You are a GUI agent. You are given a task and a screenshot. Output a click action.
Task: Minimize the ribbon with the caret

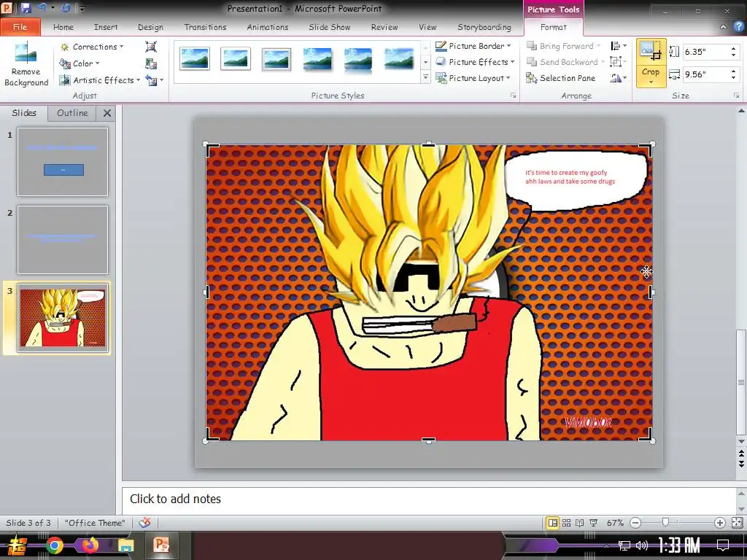(723, 27)
